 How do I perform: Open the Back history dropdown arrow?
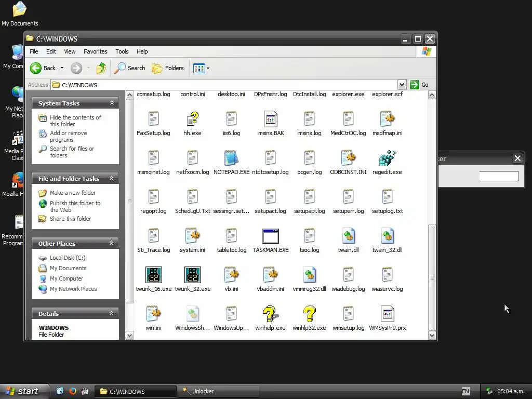62,68
